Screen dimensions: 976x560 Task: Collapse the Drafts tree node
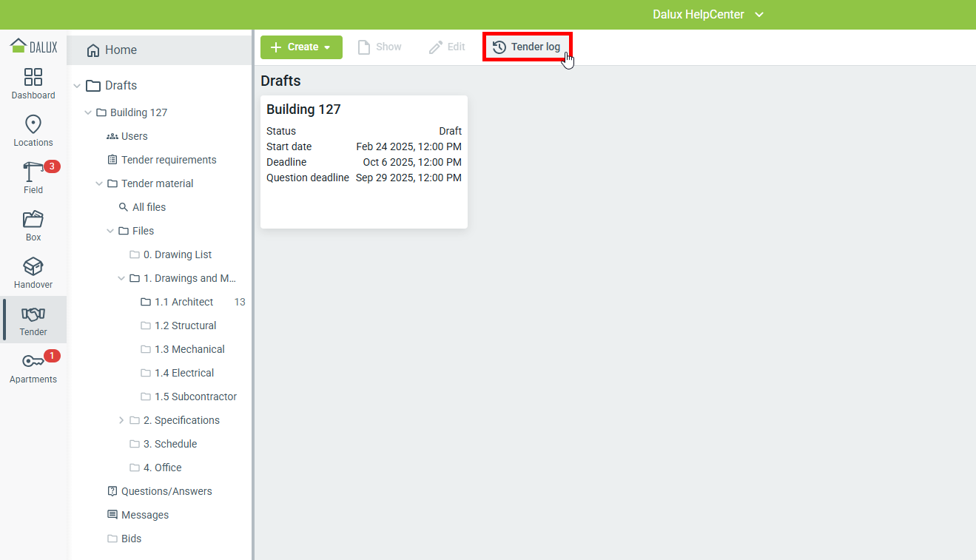[x=77, y=86]
